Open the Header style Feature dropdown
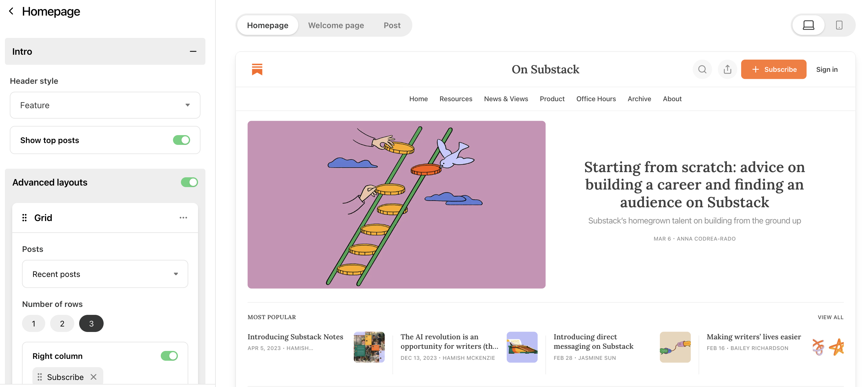The height and width of the screenshot is (387, 868). pyautogui.click(x=105, y=105)
